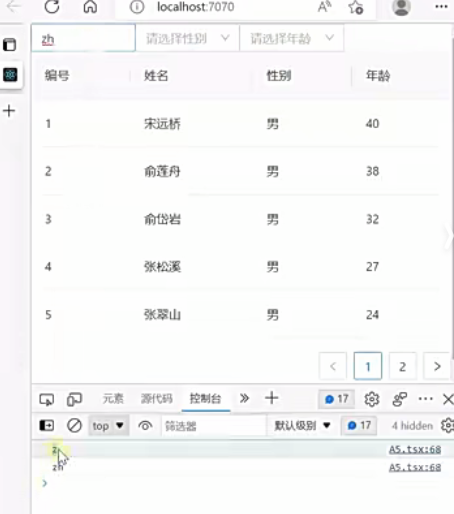Toggle the console sidebar
Screen dimensions: 454x514
47,426
